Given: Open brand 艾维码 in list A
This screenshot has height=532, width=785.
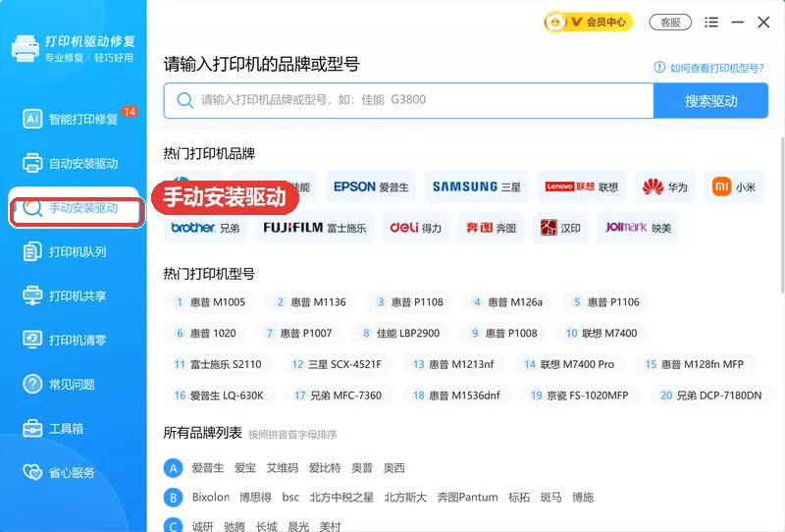Looking at the screenshot, I should pos(283,468).
